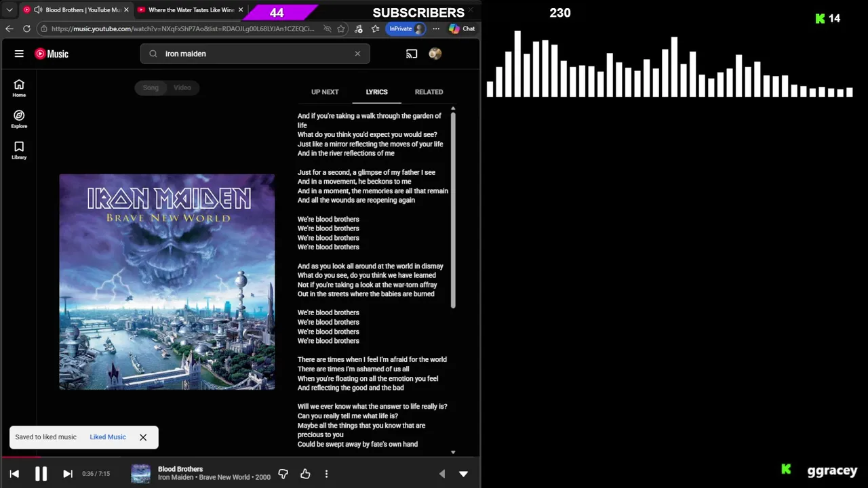
Task: Click the ggracey channel name
Action: [x=832, y=470]
